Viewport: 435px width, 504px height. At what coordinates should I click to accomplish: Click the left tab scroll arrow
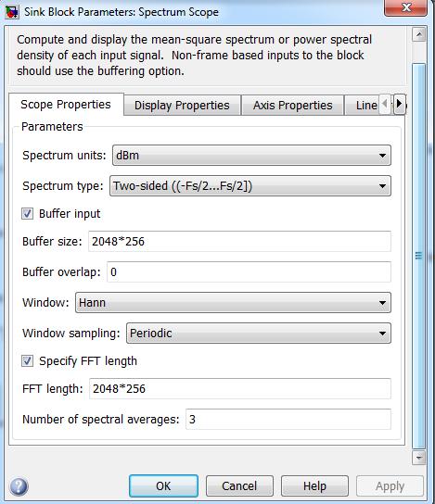pos(386,104)
